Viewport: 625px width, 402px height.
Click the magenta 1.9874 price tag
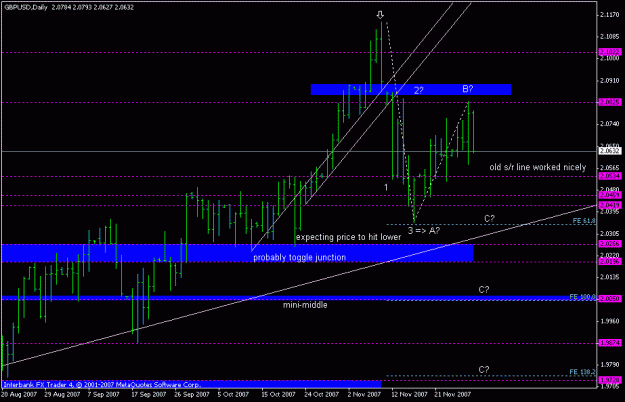(x=610, y=343)
